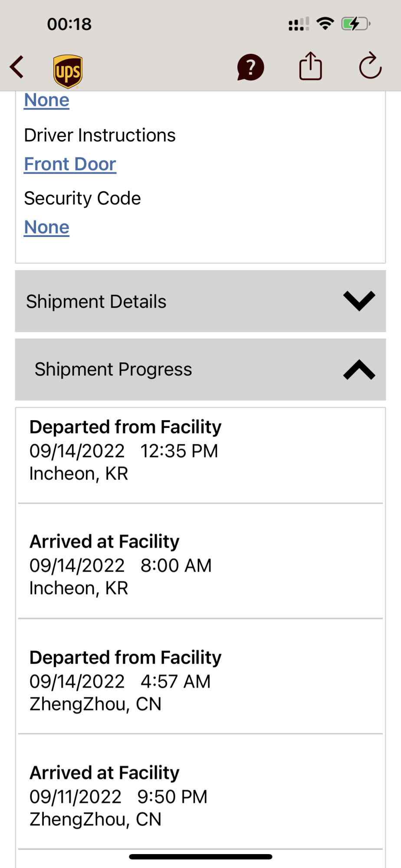
Task: Tap the home indicator bar
Action: click(x=200, y=857)
